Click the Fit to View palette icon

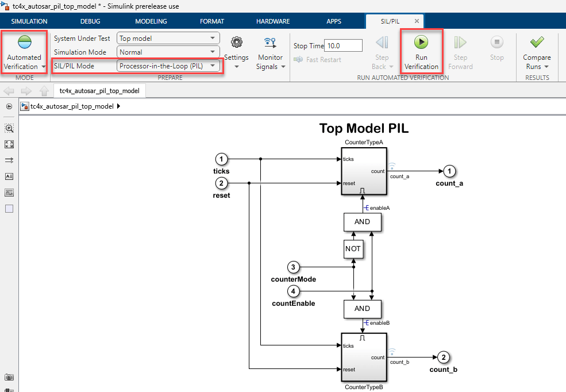(x=9, y=144)
